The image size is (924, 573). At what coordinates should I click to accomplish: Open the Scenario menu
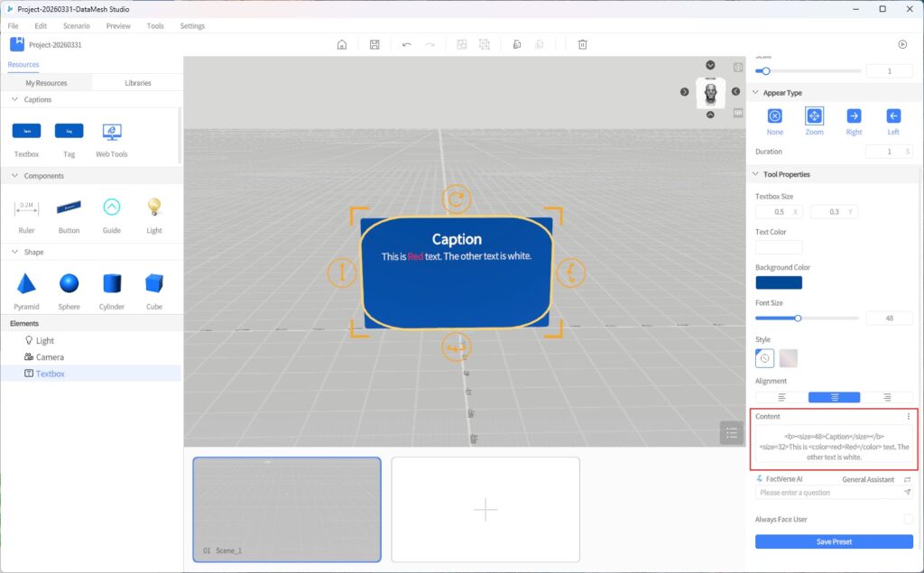pyautogui.click(x=76, y=26)
